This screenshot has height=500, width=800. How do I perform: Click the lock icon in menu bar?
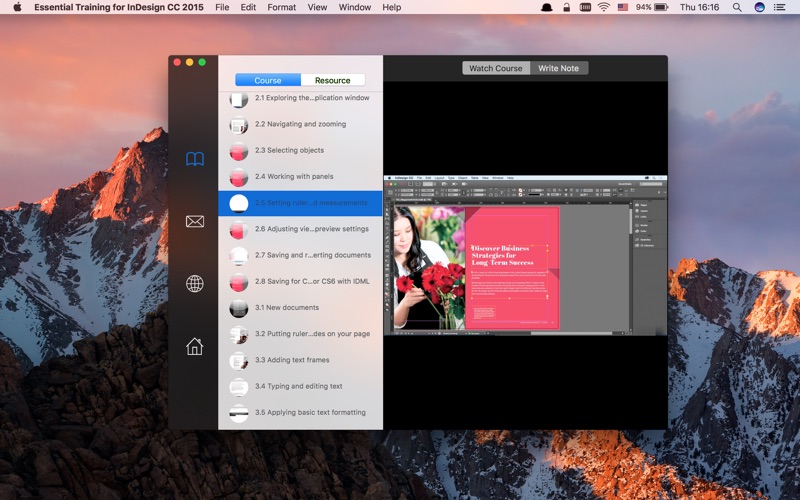coord(566,7)
